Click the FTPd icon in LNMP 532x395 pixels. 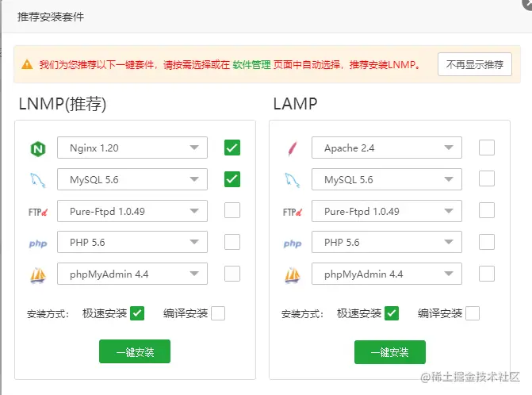pyautogui.click(x=38, y=213)
